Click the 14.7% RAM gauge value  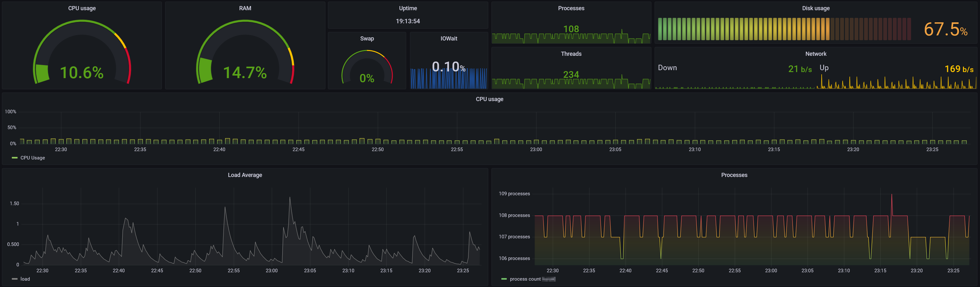point(245,72)
